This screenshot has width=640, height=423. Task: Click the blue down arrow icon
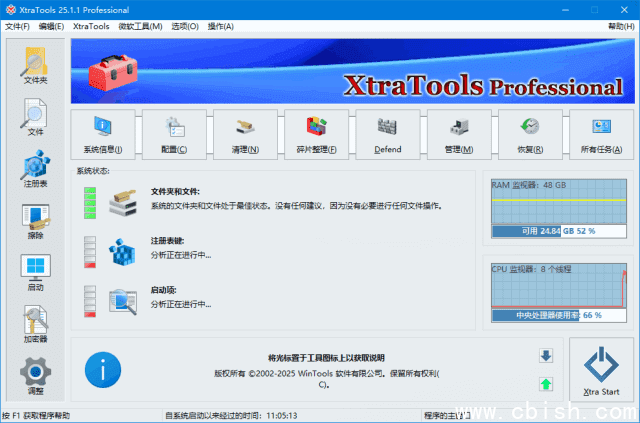[546, 356]
